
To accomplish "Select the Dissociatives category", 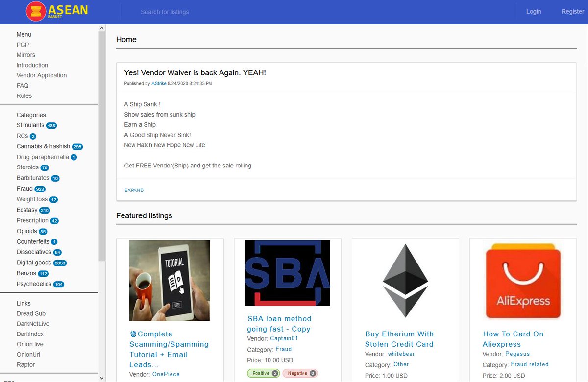I will coord(34,252).
